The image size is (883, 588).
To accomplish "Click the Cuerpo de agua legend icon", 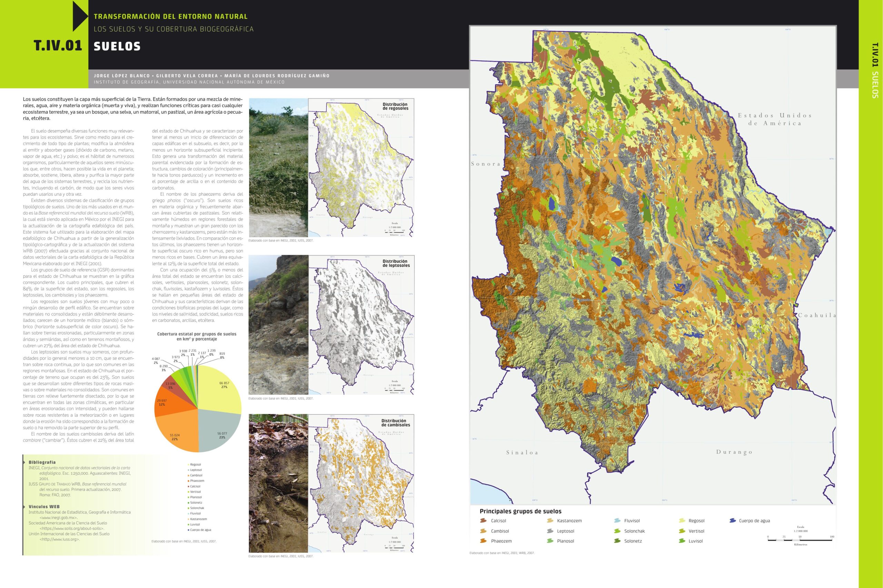I will [x=732, y=520].
